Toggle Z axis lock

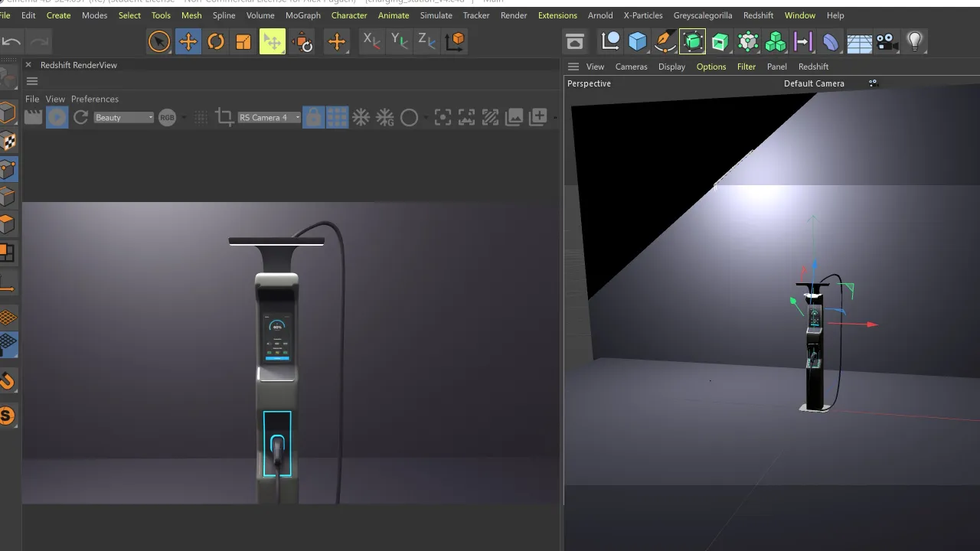pos(426,41)
